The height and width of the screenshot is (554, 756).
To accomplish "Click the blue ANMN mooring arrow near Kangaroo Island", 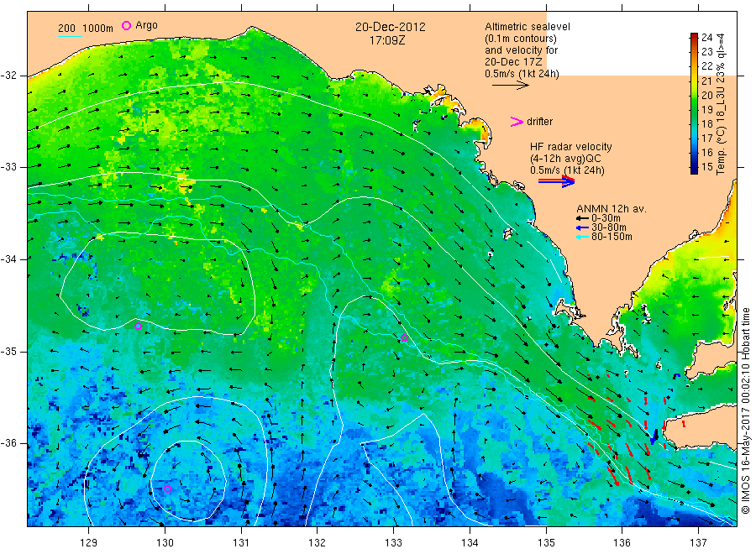I will point(654,436).
